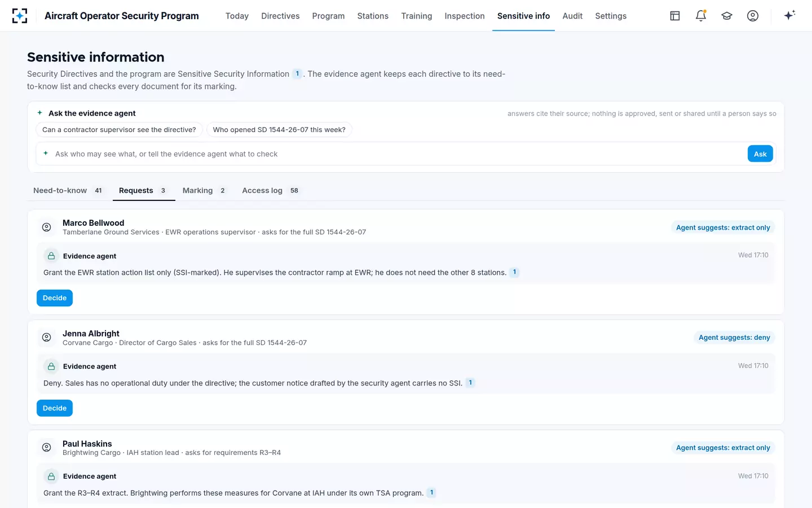Click the Aircraft Operator Security Program title
This screenshot has height=508, width=812.
122,16
